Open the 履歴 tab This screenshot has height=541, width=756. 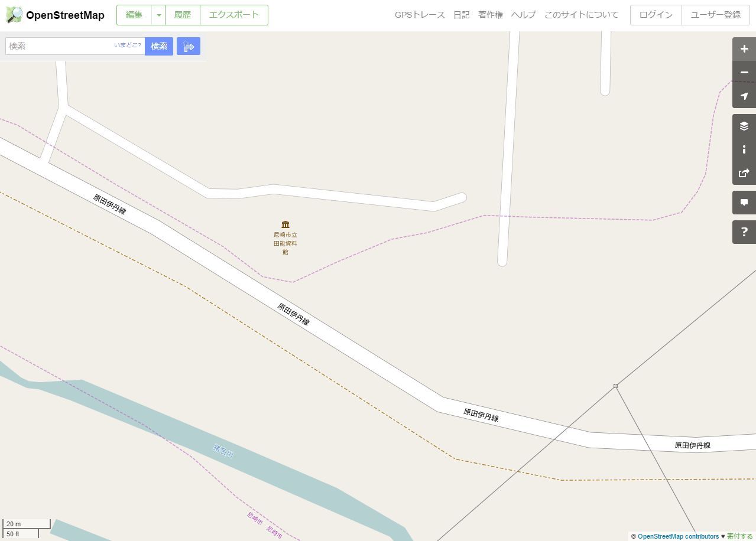[183, 15]
